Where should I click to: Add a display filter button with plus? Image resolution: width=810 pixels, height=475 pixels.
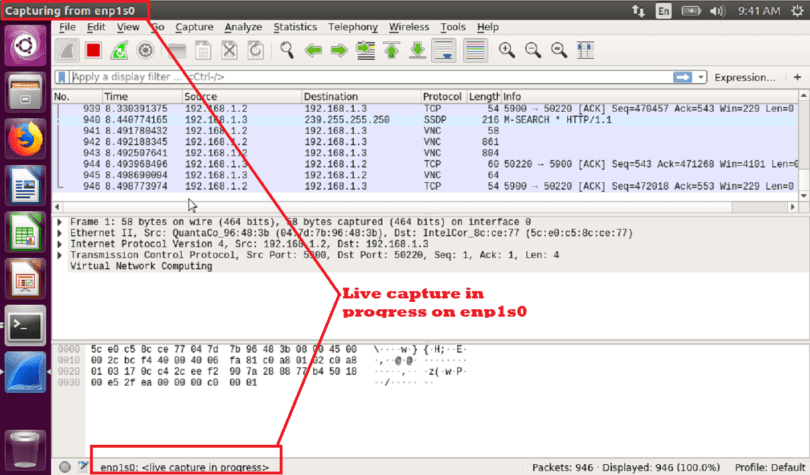click(x=798, y=77)
